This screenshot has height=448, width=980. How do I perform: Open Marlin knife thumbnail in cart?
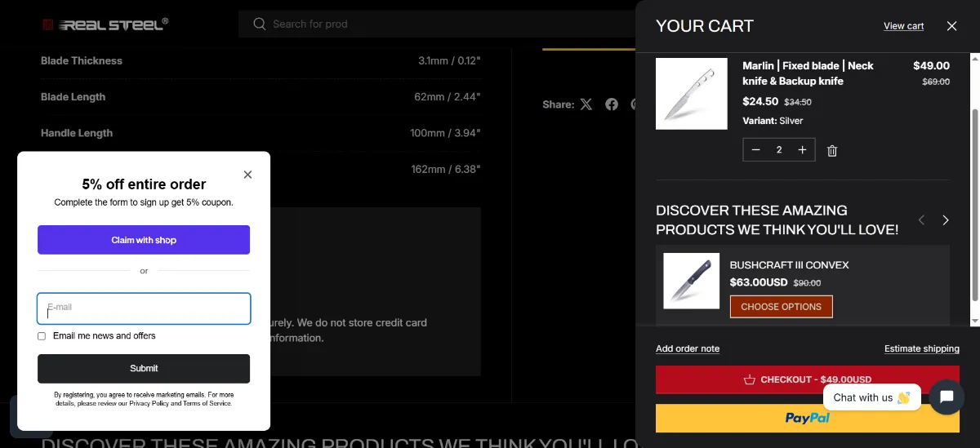692,93
